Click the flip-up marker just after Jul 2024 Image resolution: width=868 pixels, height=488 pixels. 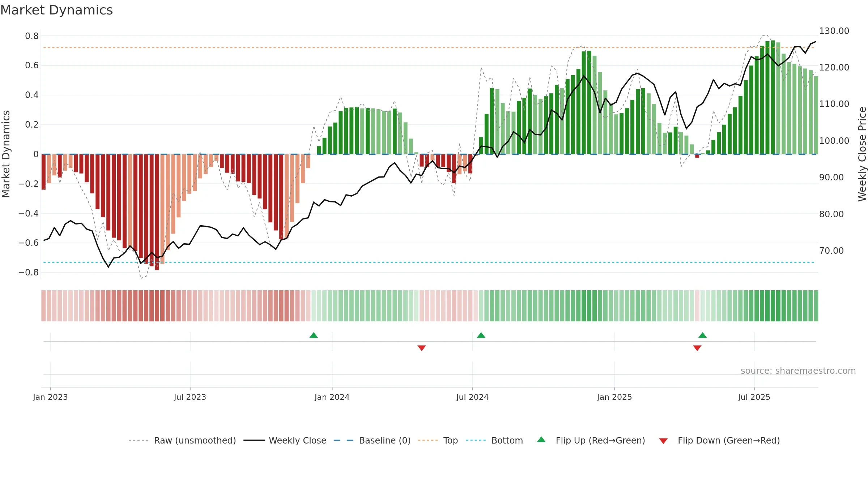pyautogui.click(x=481, y=335)
